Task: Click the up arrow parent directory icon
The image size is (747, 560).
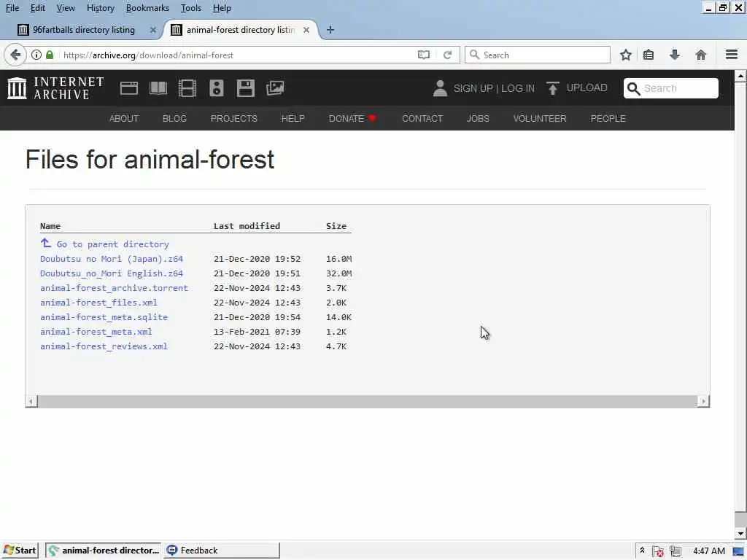Action: pyautogui.click(x=46, y=244)
